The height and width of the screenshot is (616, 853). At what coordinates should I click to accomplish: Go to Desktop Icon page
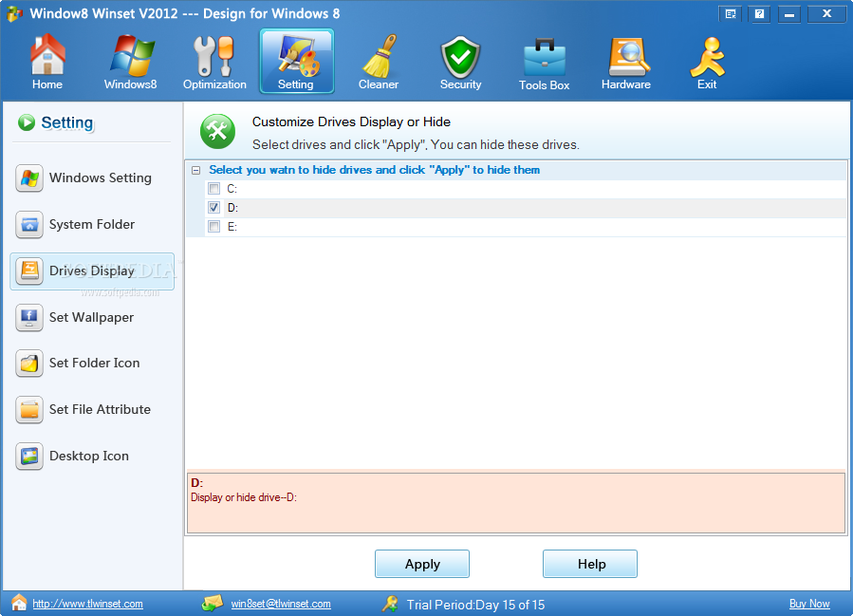point(92,456)
